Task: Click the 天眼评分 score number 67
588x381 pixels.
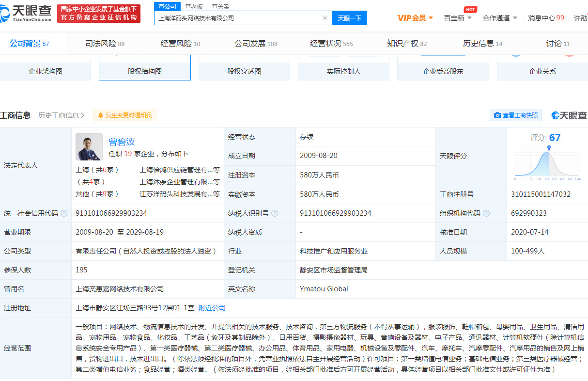Action: point(555,138)
